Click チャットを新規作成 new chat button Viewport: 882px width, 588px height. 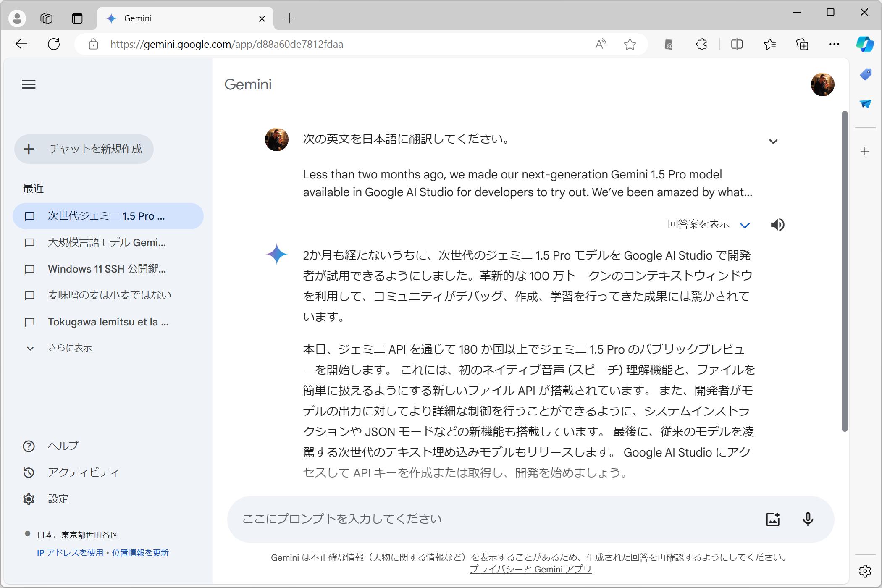point(84,149)
